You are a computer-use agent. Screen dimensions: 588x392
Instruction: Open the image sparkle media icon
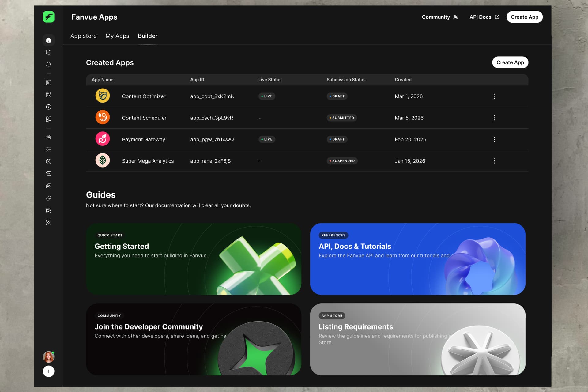point(49,95)
